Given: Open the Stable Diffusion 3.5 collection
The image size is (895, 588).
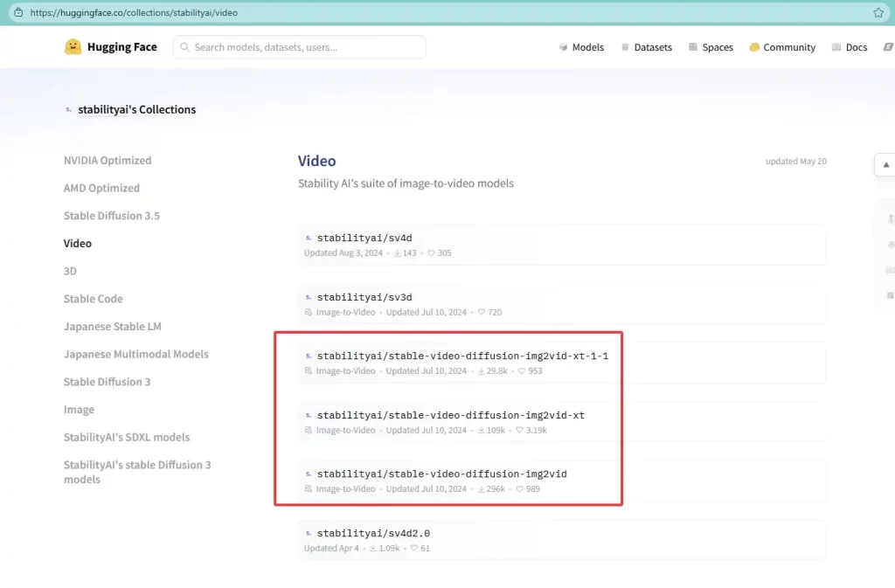Looking at the screenshot, I should tap(112, 216).
